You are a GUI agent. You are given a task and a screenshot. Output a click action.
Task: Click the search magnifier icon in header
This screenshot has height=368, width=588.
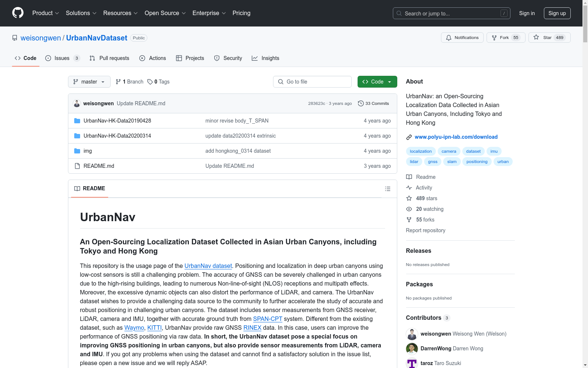[x=399, y=13]
